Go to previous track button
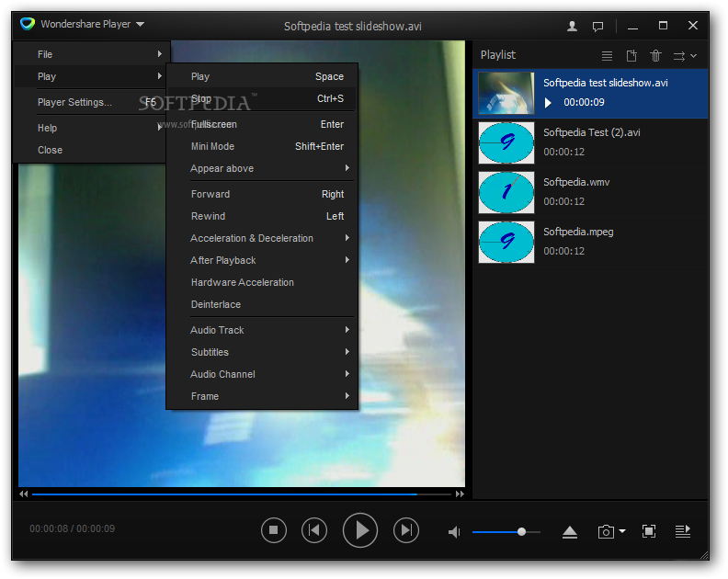This screenshot has height=579, width=728. point(314,530)
